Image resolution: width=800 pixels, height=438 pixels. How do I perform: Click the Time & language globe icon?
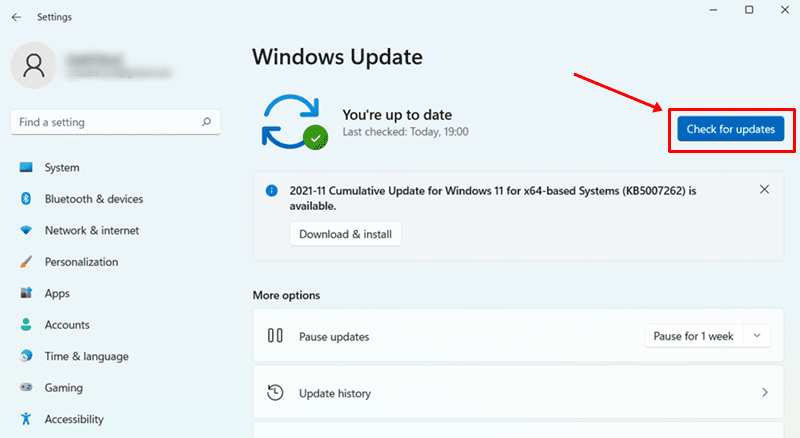26,357
